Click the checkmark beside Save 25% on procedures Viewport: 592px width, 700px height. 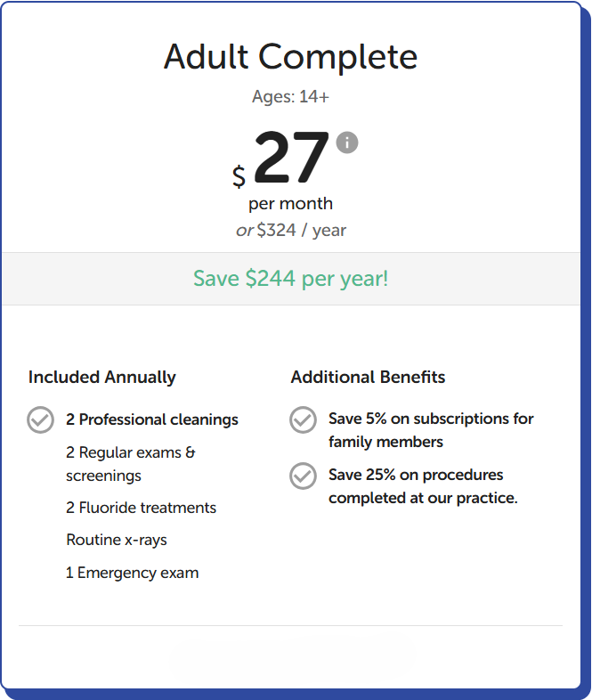coord(303,476)
